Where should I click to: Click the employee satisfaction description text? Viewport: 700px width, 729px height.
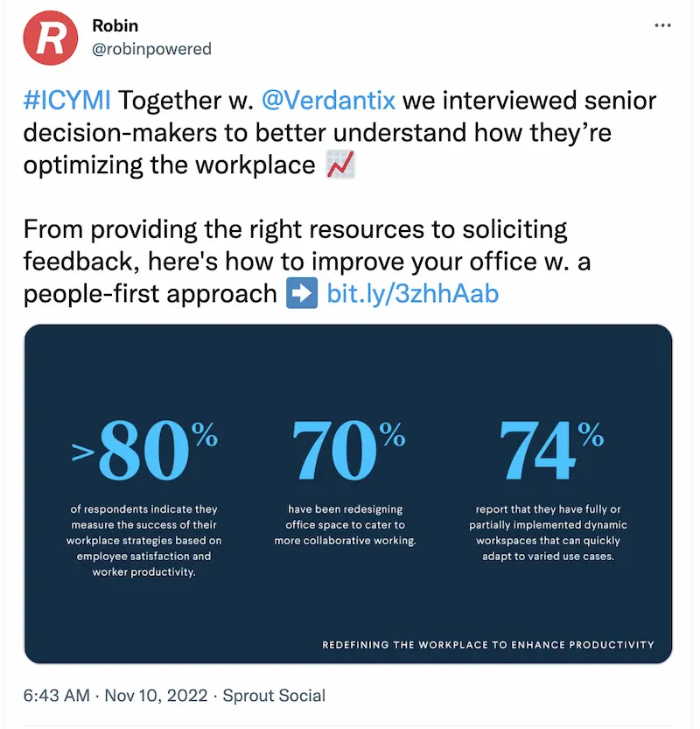tap(144, 540)
